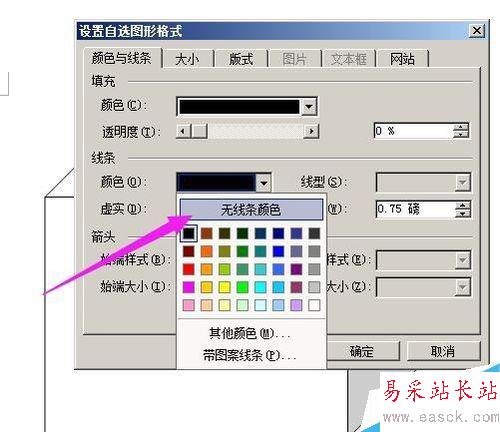Pick the bright green swatch in fourth row
500x432 pixels.
(x=242, y=287)
